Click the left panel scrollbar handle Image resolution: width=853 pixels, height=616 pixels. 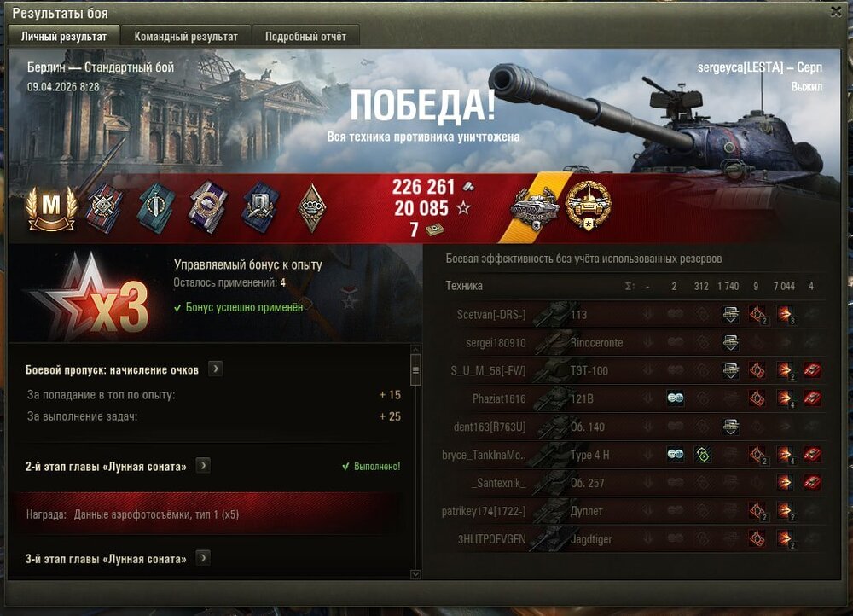415,370
